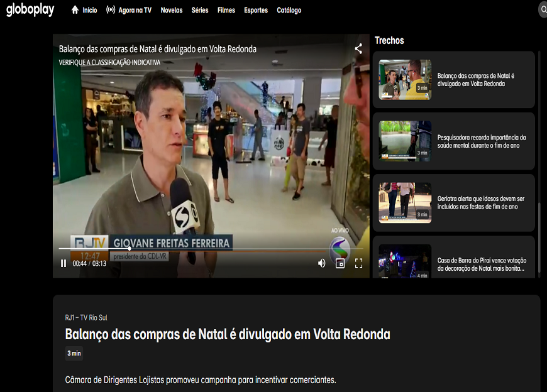Click the video title overlay in player
547x392 pixels.
158,49
